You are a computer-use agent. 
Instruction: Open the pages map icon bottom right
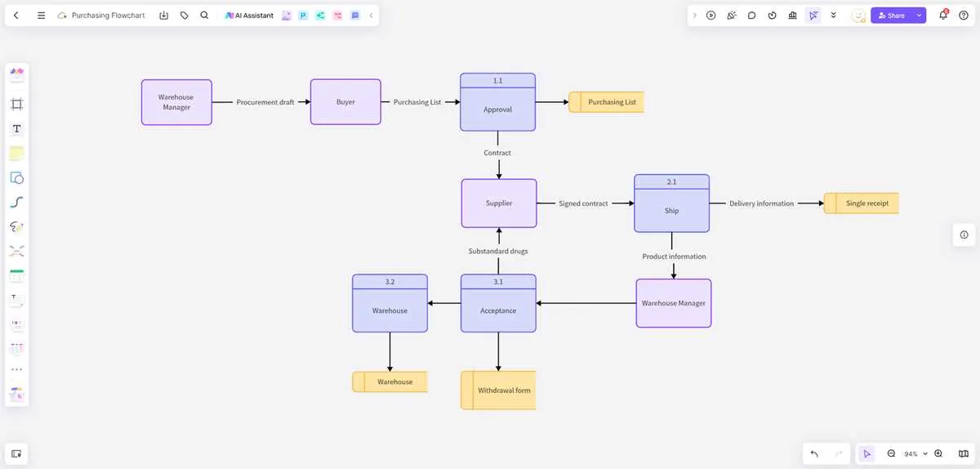point(963,453)
